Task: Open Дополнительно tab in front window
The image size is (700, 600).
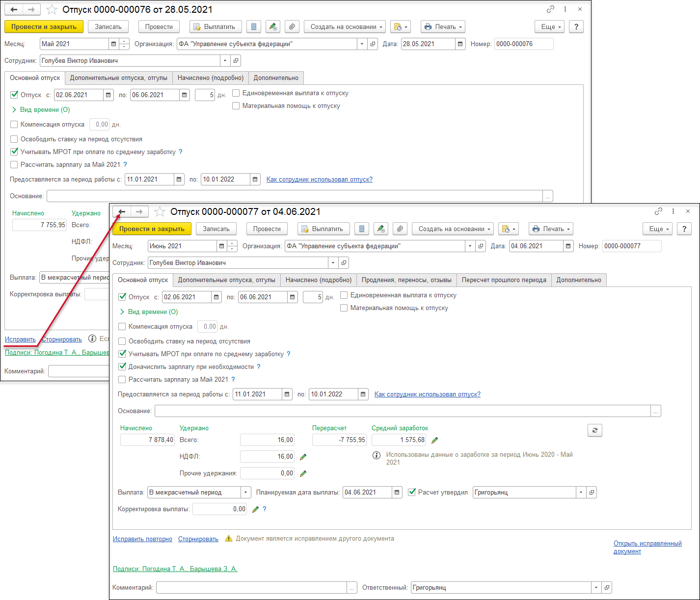Action: tap(579, 280)
